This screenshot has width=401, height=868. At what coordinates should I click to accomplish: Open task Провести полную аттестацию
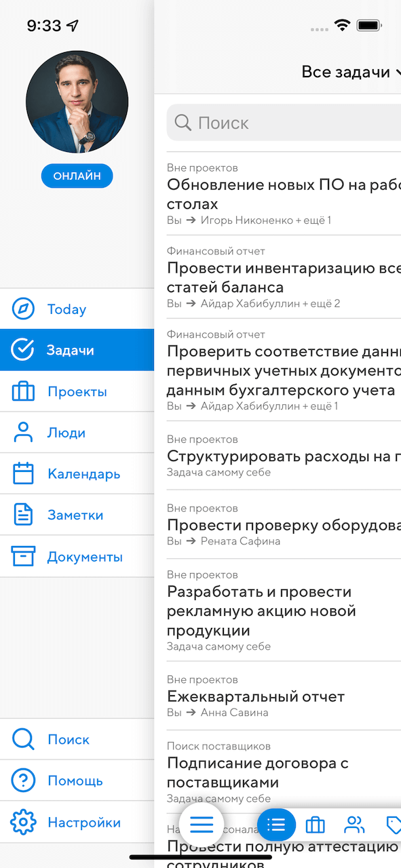pos(284,856)
